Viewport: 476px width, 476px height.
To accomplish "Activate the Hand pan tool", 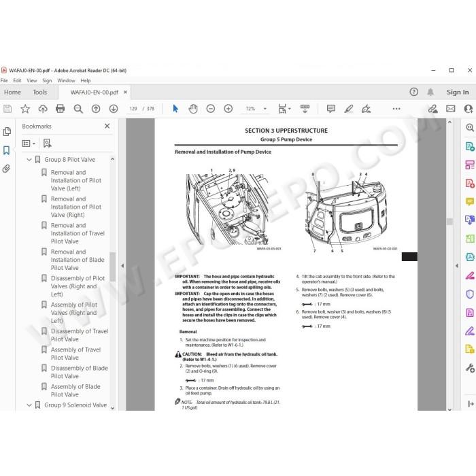I will click(193, 109).
